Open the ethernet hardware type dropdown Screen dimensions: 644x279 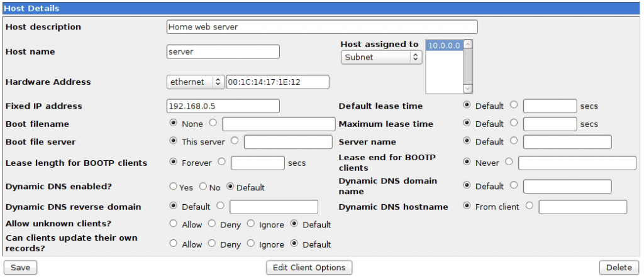[195, 82]
